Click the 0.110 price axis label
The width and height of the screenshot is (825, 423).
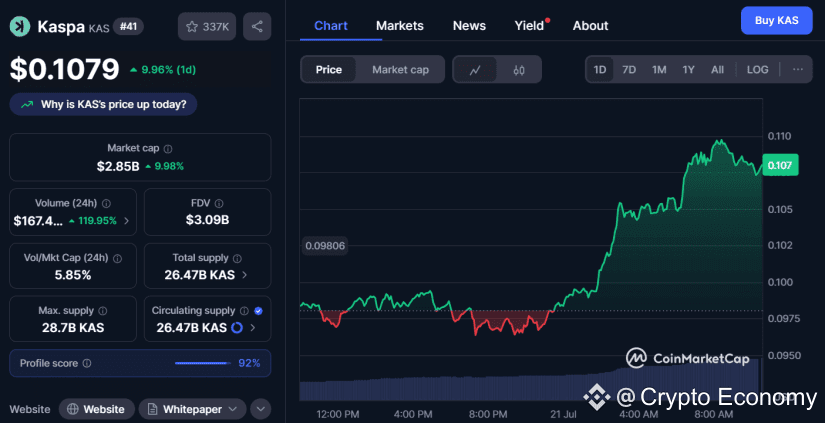780,136
